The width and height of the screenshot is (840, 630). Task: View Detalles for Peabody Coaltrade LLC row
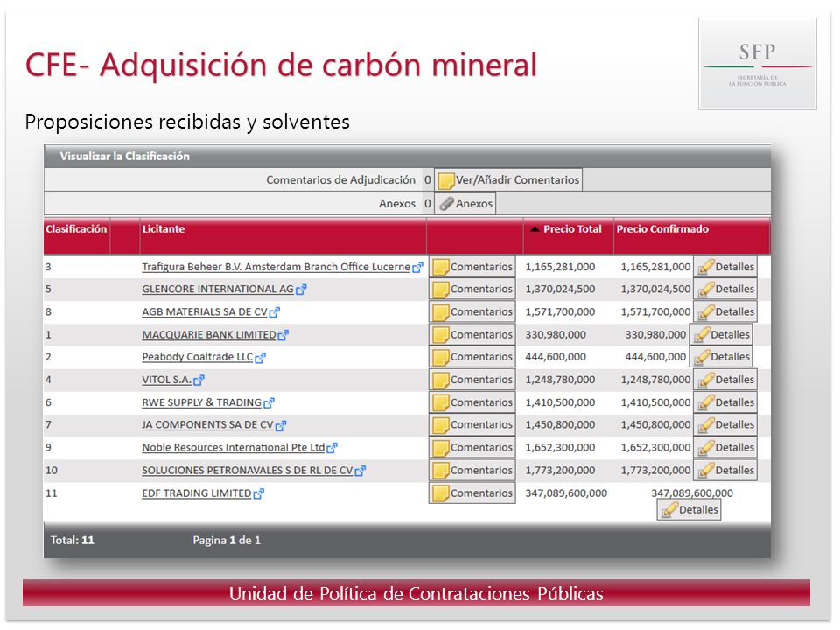coord(720,357)
